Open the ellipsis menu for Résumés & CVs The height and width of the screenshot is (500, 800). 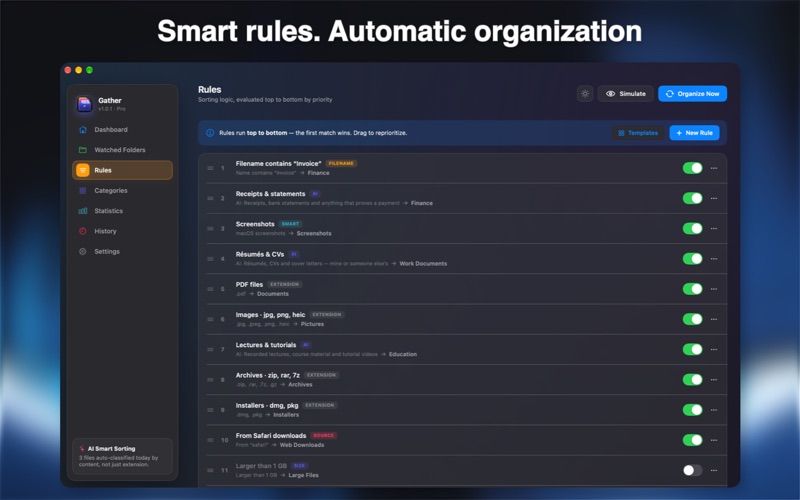[x=714, y=259]
